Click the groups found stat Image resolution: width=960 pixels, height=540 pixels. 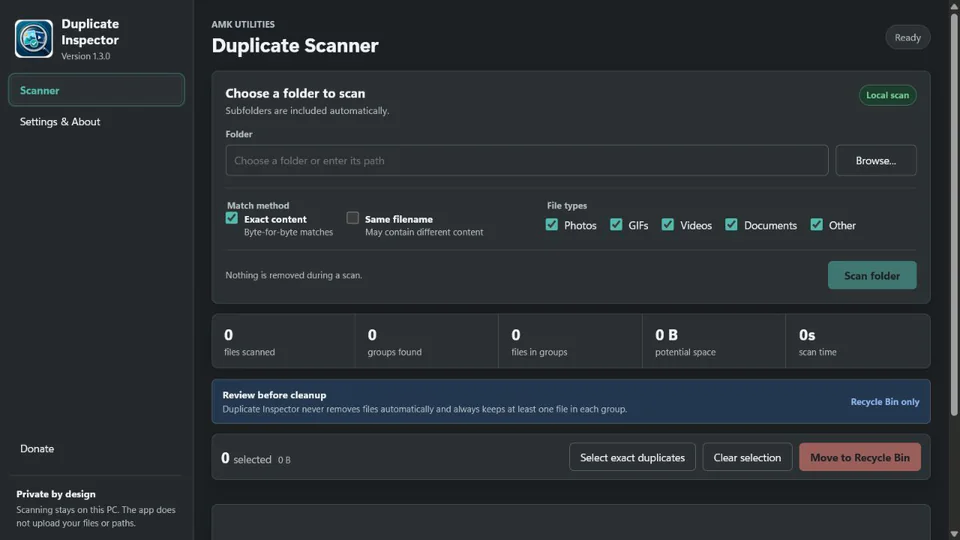[x=427, y=342]
